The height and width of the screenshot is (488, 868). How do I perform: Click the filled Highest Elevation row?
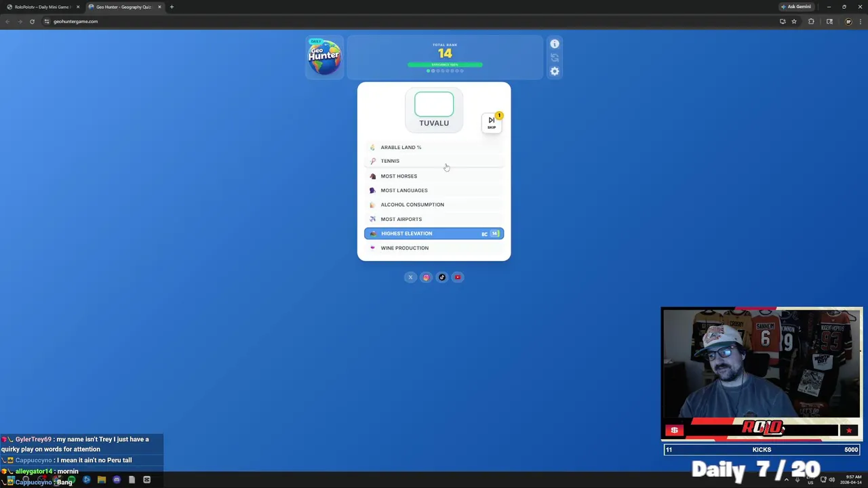point(434,234)
